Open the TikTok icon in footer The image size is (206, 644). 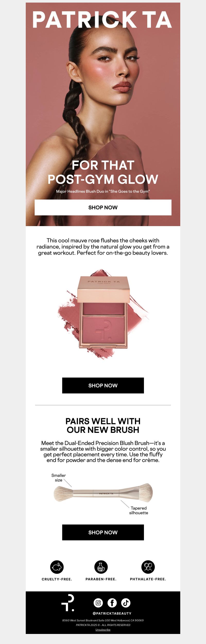(x=126, y=603)
